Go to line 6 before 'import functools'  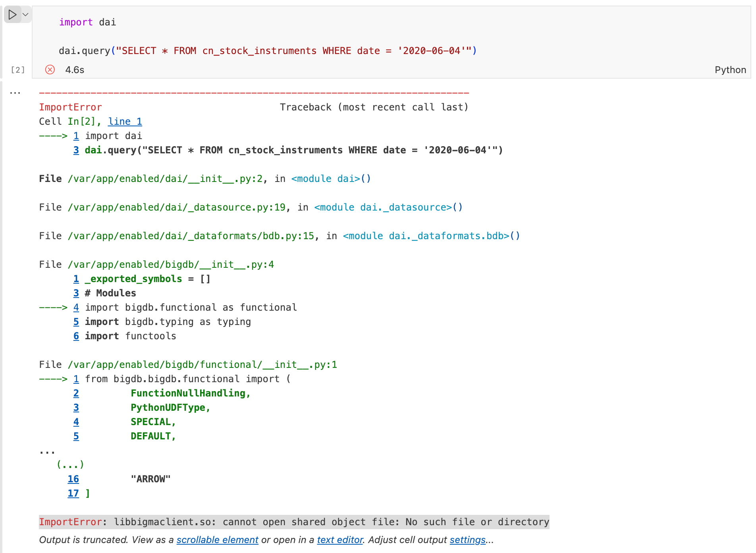[x=76, y=336]
